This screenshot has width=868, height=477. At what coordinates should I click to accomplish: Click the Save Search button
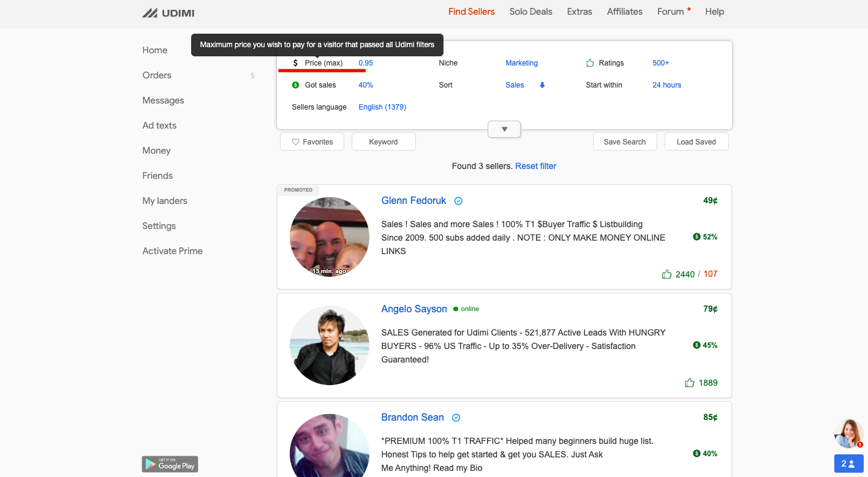(x=624, y=141)
